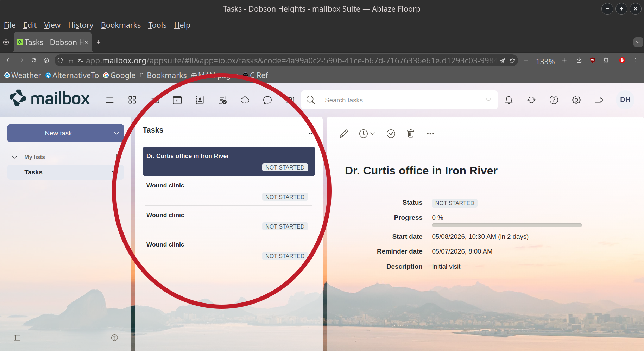644x351 pixels.
Task: Delete the selected task
Action: pos(411,134)
